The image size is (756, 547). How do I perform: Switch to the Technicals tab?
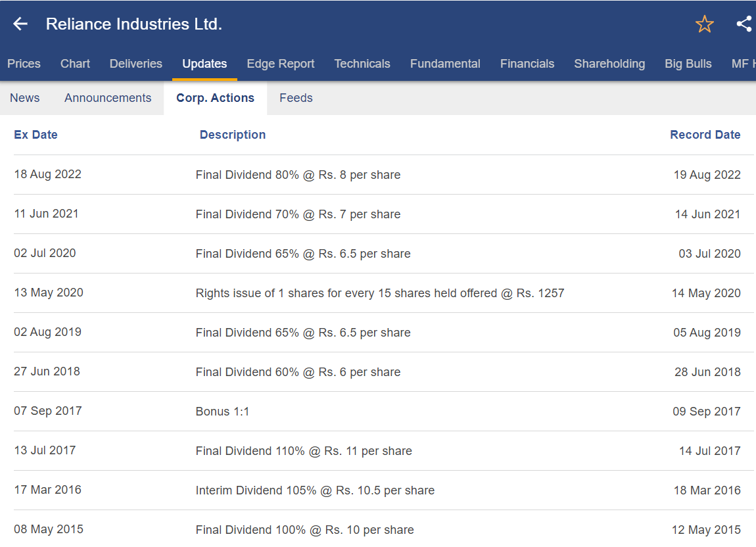point(362,64)
